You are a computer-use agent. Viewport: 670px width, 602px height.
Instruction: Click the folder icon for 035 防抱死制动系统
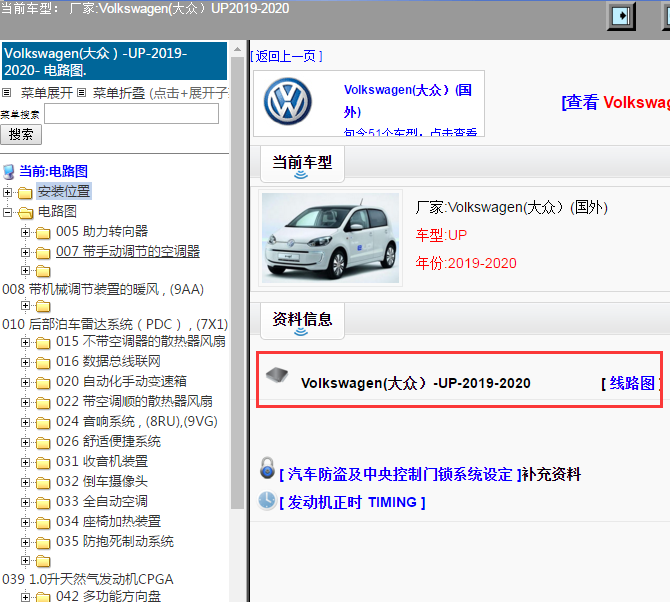(43, 543)
